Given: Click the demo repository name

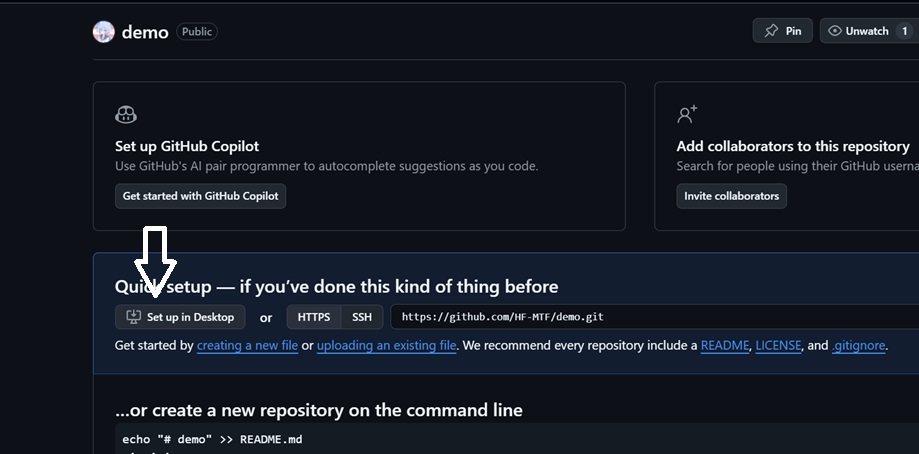Looking at the screenshot, I should coord(145,32).
